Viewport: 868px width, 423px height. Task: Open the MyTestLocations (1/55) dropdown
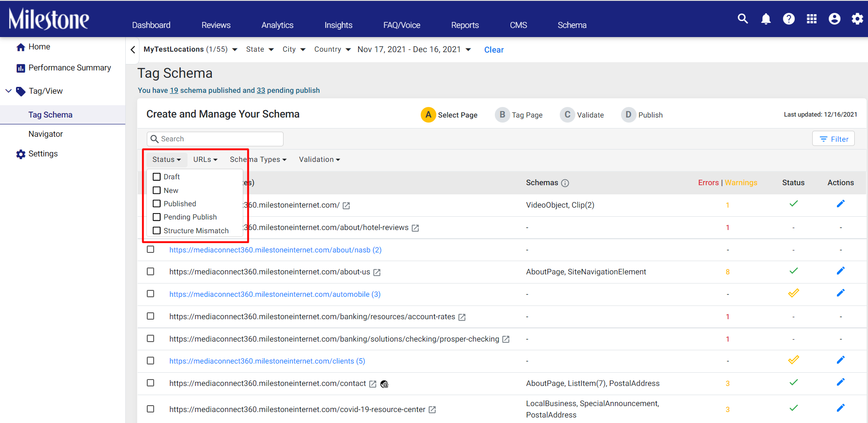point(190,49)
